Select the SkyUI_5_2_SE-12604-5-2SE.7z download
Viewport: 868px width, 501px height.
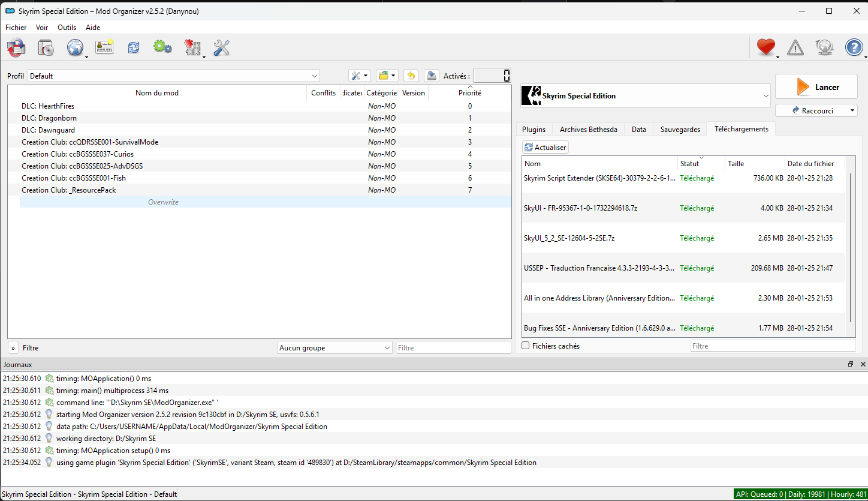tap(683, 238)
